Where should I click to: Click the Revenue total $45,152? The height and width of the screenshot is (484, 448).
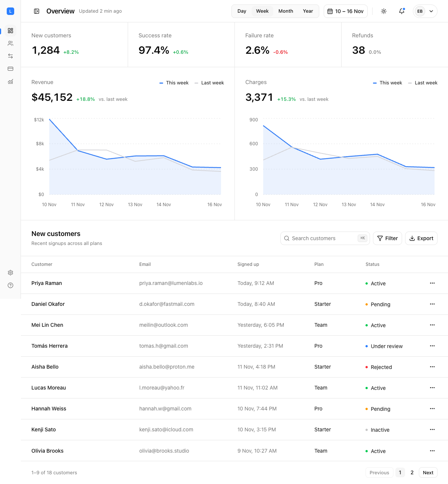52,97
